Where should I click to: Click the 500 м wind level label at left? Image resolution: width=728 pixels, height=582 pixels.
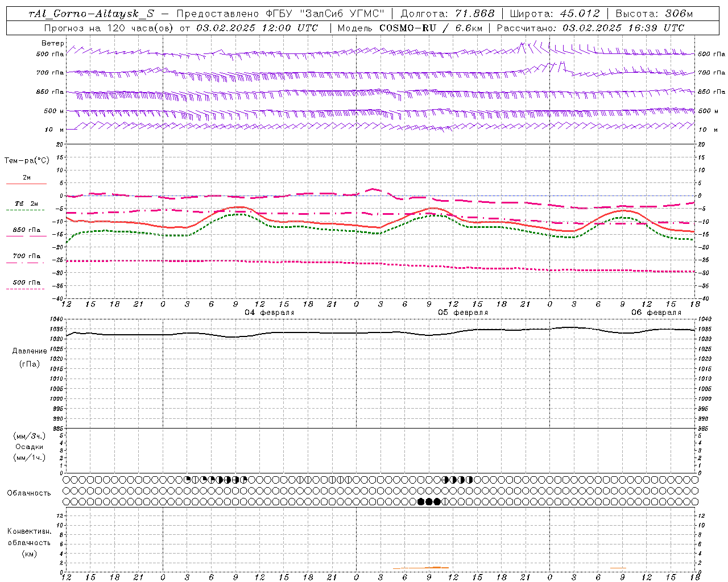[54, 111]
